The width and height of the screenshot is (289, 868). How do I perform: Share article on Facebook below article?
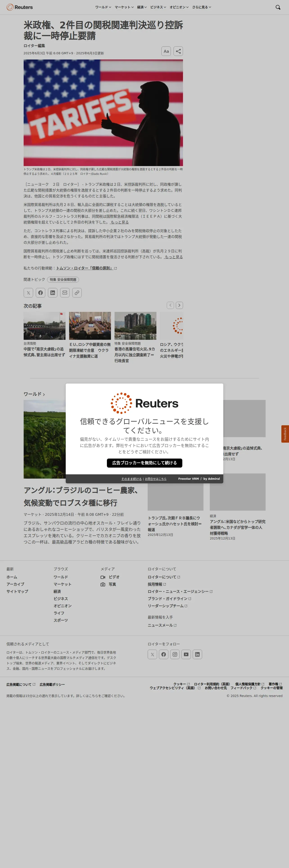[x=40, y=292]
